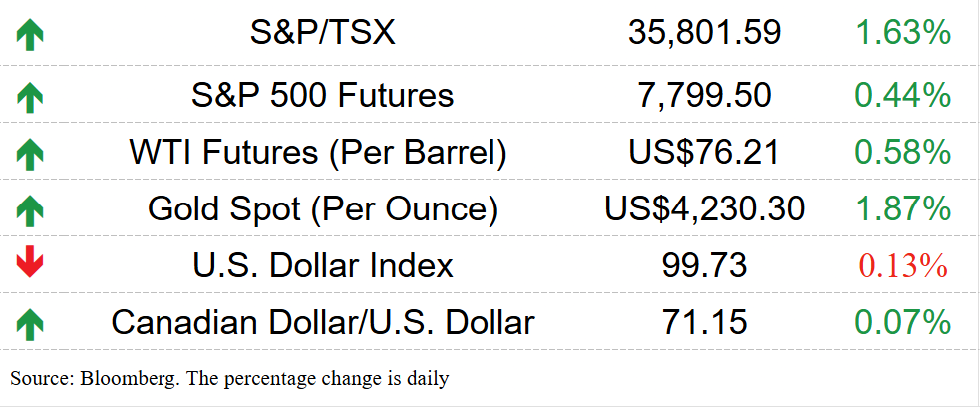Select the 7,799.50 futures value
The width and height of the screenshot is (980, 407).
click(705, 96)
